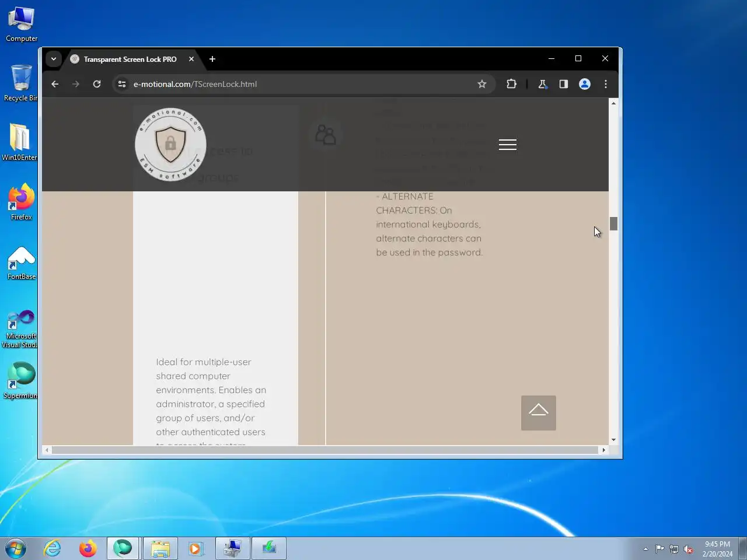Click the scroll-to-top arrow button

539,413
